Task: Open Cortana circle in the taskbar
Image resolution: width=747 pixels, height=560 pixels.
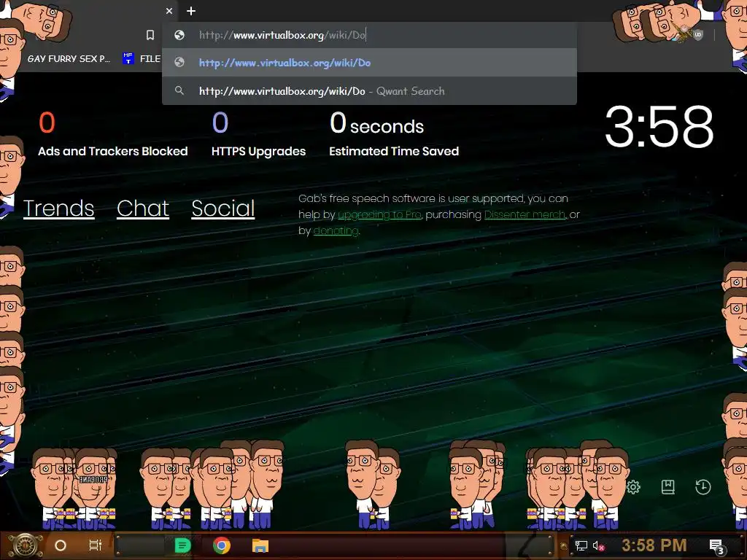Action: coord(61,545)
